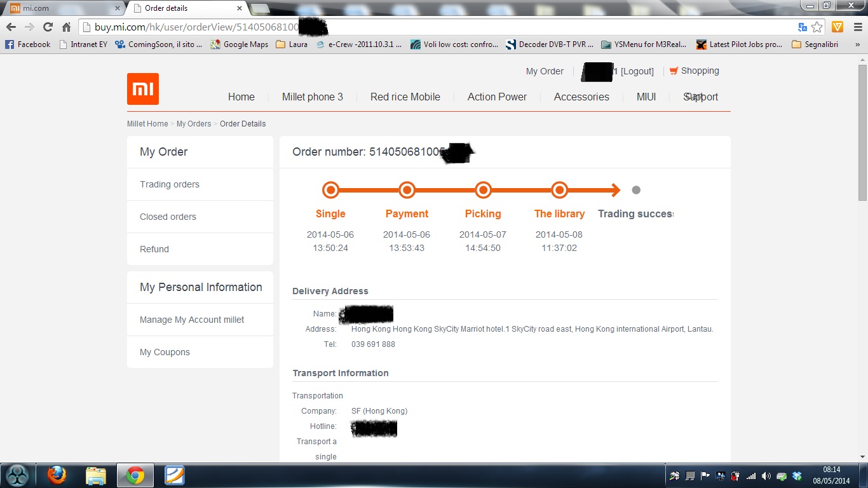Open the Laura bookmarks folder

pyautogui.click(x=292, y=44)
